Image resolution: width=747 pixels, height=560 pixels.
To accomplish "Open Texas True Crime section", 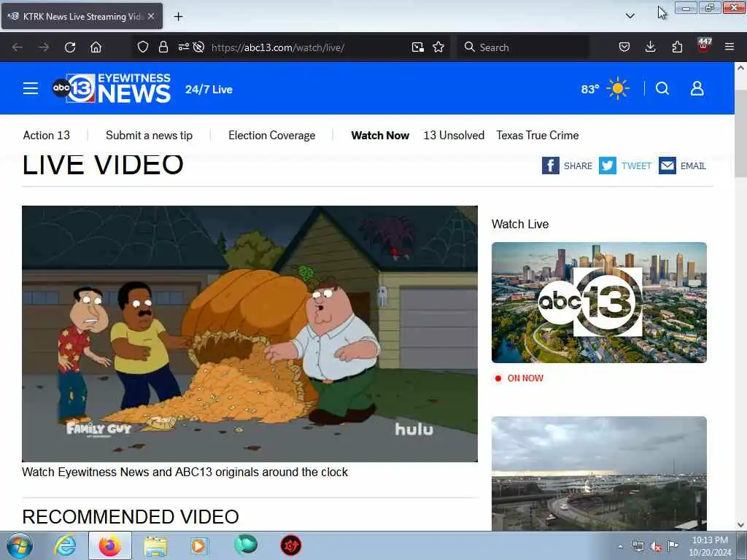I will [538, 135].
